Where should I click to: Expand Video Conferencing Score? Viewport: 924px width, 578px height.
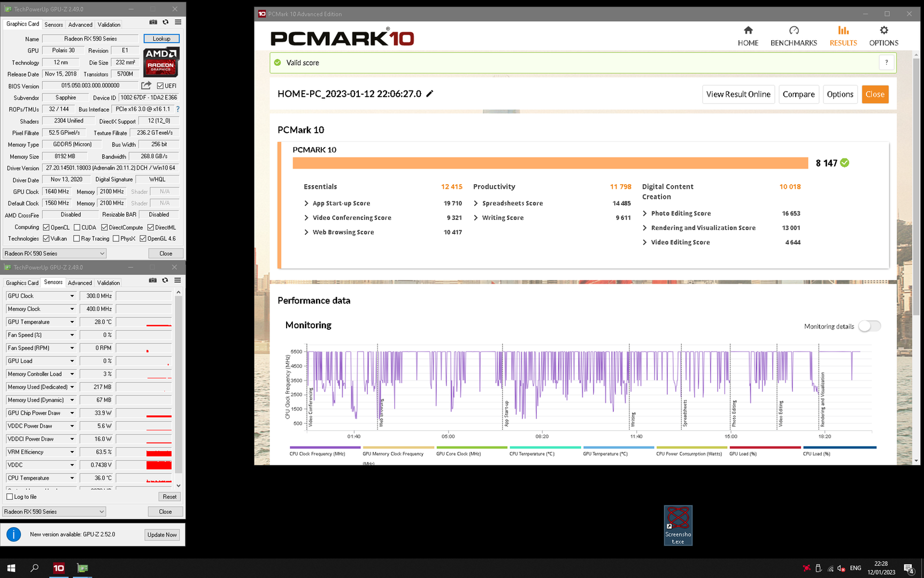tap(306, 218)
